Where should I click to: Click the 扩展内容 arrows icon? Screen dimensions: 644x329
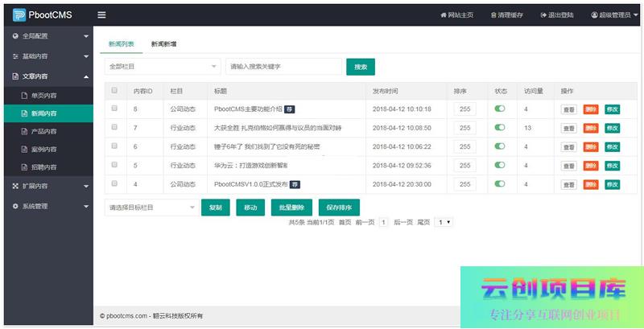coord(15,186)
